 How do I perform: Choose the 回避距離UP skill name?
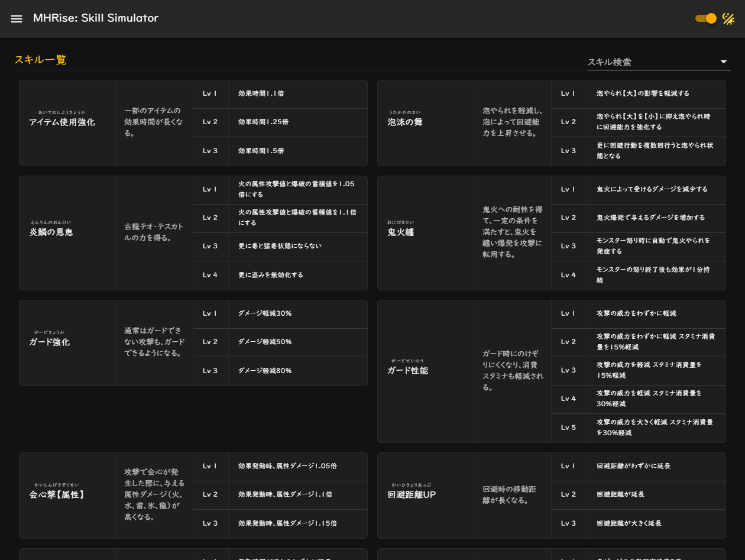pyautogui.click(x=412, y=494)
